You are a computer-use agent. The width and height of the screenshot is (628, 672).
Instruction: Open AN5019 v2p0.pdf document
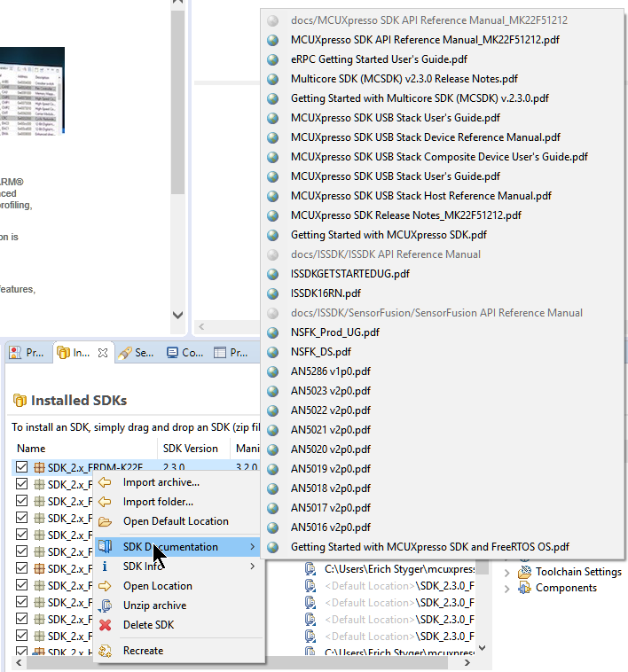[330, 469]
